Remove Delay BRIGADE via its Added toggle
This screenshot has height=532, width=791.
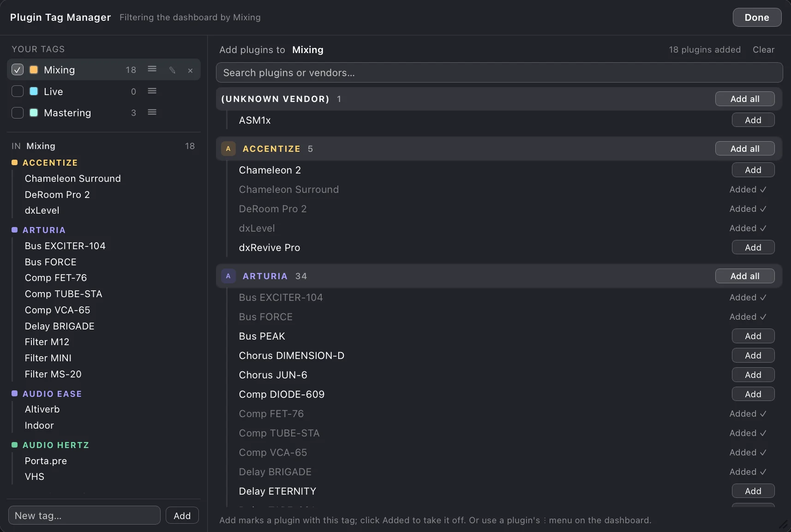tap(748, 472)
